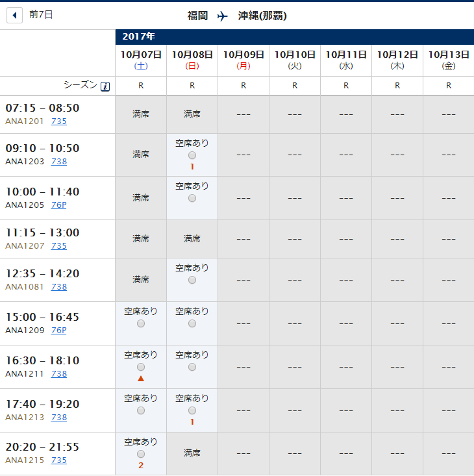Screen dimensions: 474x476
Task: Click the 前7日 label
Action: pyautogui.click(x=41, y=14)
